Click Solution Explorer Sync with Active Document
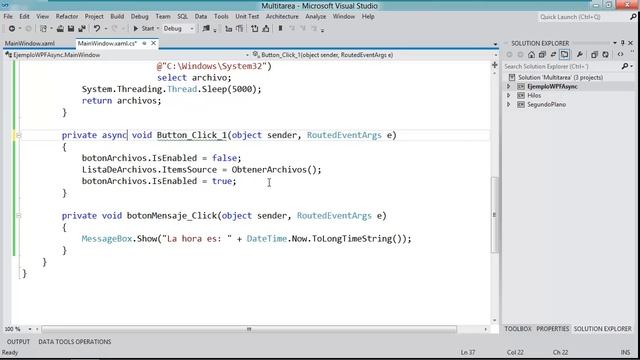The height and width of the screenshot is (360, 640). (x=553, y=54)
